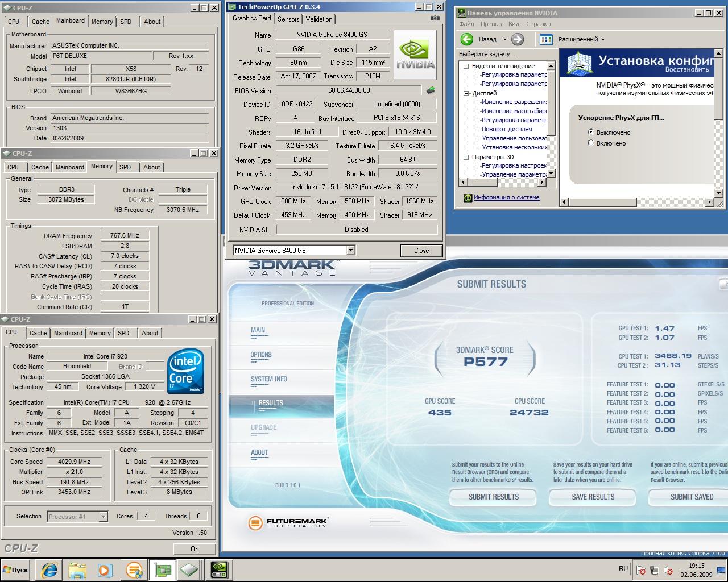The height and width of the screenshot is (582, 728).
Task: Select the Выключено PhysX radio button
Action: (x=591, y=132)
